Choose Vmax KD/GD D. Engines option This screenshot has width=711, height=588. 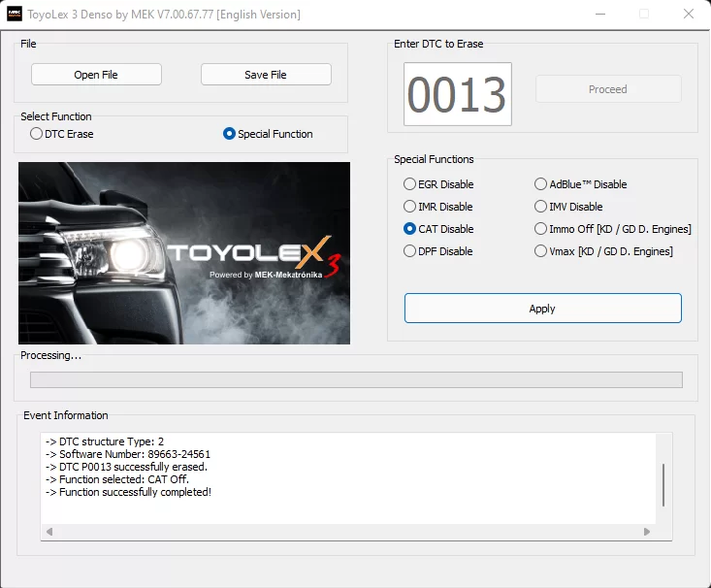point(541,251)
